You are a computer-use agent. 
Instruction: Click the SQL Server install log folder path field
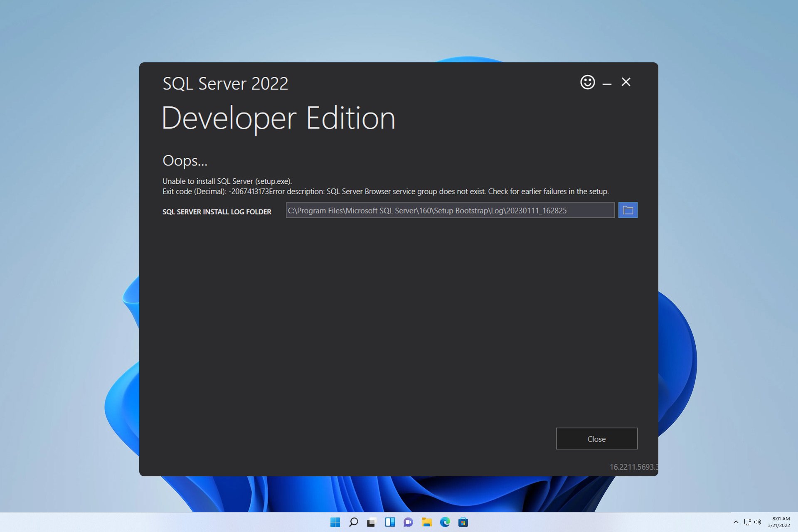pos(450,210)
